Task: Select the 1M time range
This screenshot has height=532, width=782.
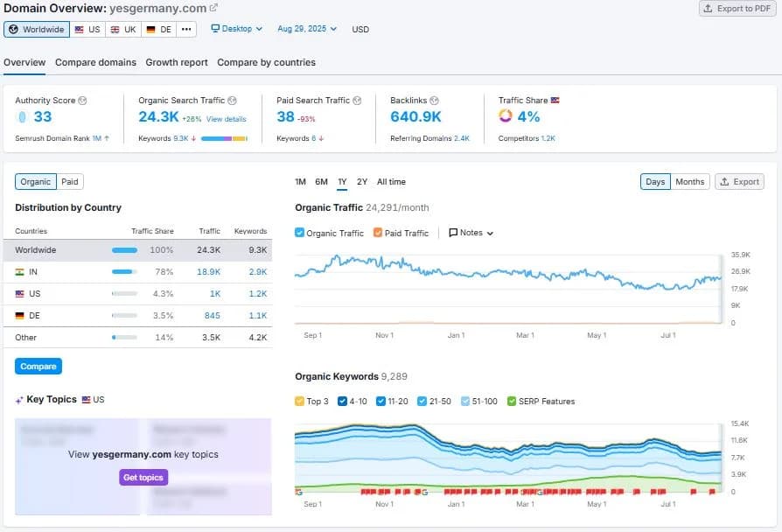Action: click(300, 182)
